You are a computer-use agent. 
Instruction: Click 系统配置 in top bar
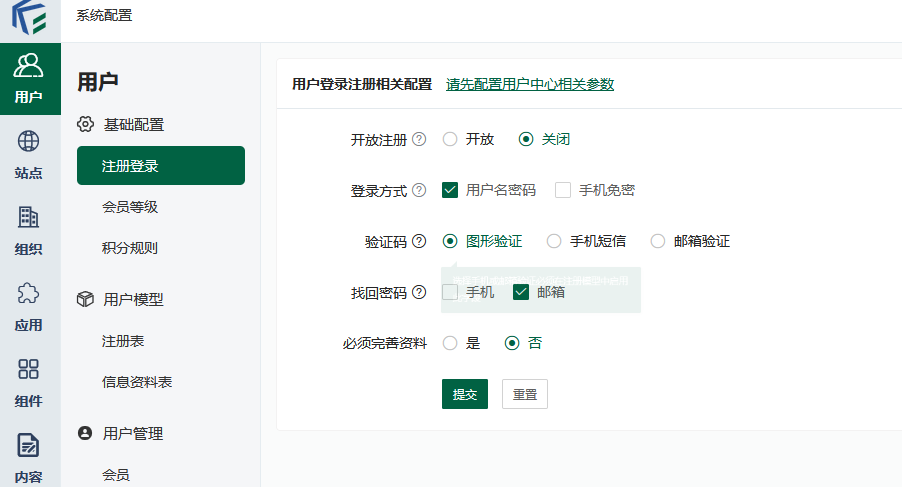coord(104,16)
